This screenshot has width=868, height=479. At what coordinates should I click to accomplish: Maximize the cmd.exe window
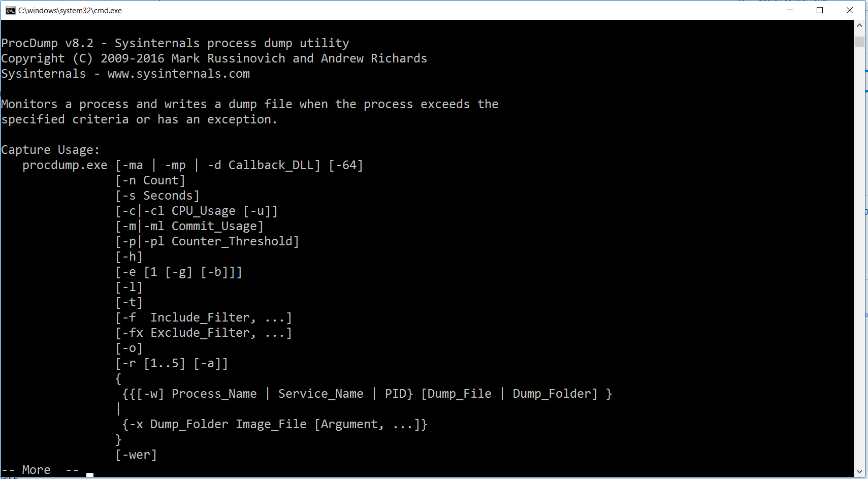pyautogui.click(x=820, y=10)
